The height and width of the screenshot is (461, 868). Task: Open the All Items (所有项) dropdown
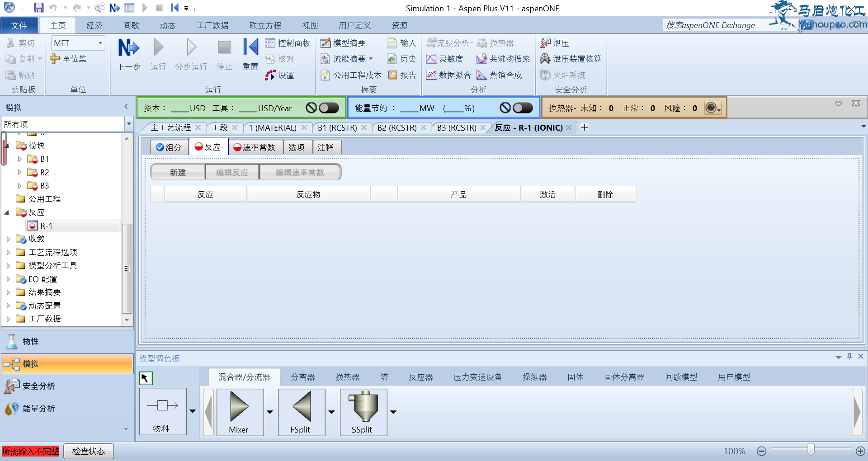(x=129, y=124)
